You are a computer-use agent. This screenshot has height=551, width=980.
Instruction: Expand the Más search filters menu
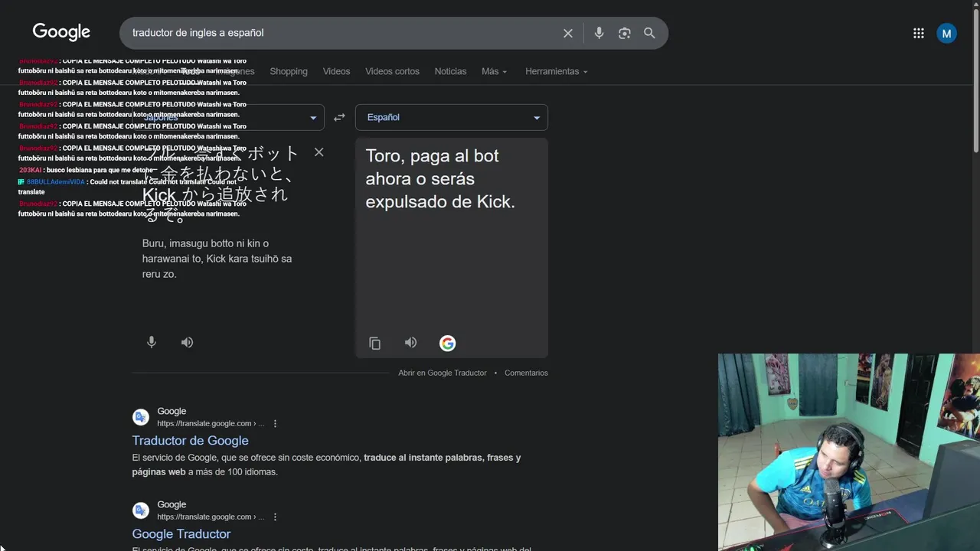[494, 71]
